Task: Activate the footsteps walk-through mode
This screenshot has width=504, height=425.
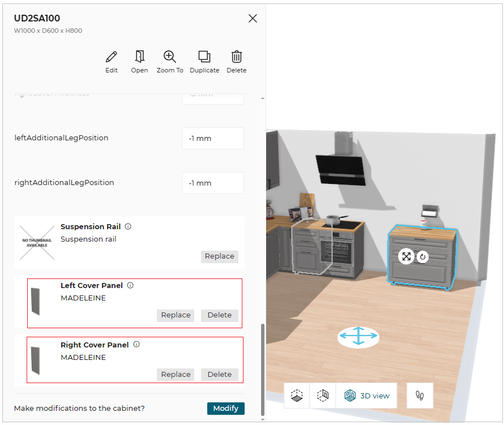Action: point(420,396)
